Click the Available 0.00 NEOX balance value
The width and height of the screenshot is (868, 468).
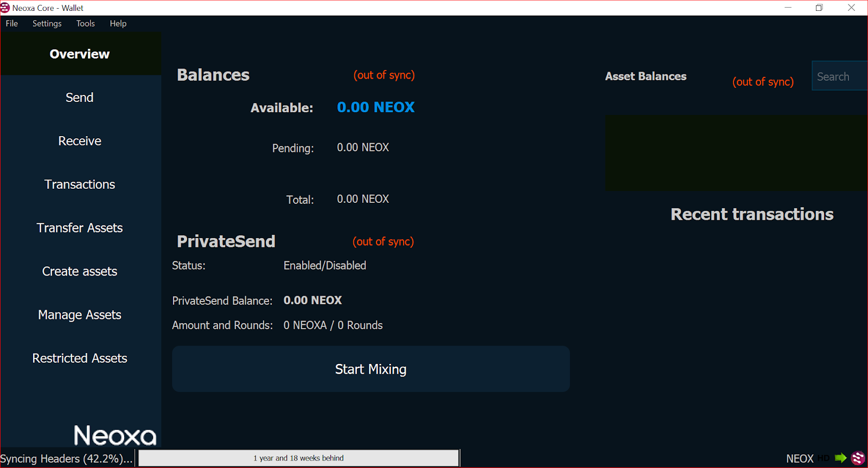tap(376, 107)
